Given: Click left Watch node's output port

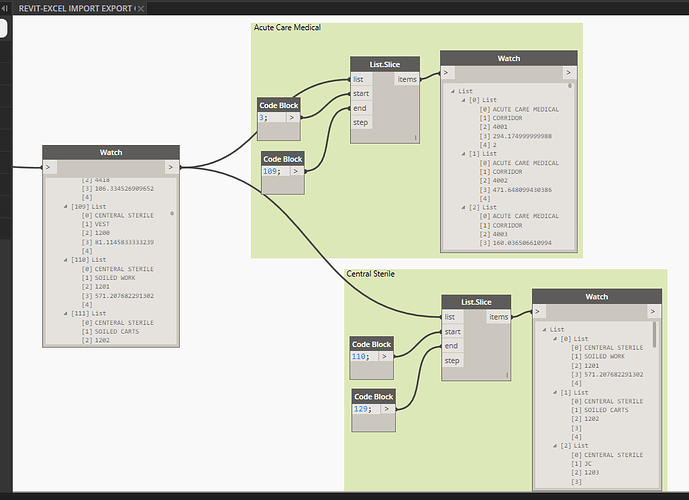Looking at the screenshot, I should tap(170, 166).
